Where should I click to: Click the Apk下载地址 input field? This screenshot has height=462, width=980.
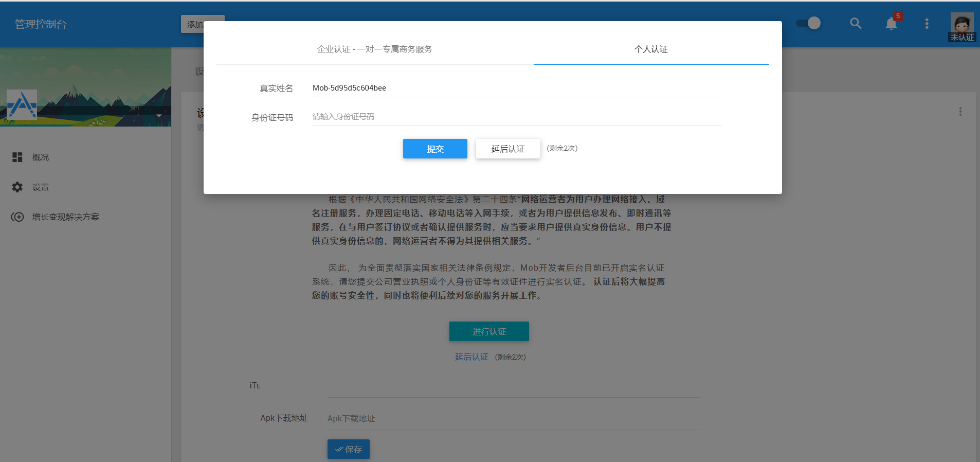pos(513,419)
